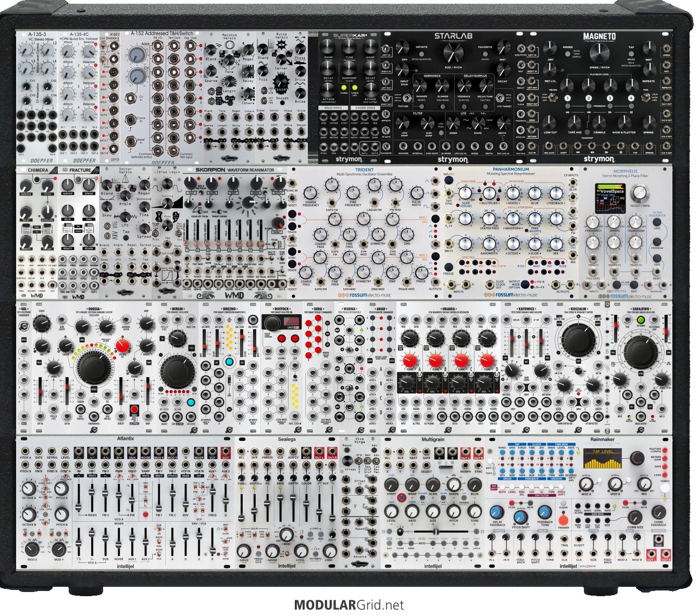The height and width of the screenshot is (616, 699).
Task: Click the Rossum logo on the Panharmonium module
Action: (510, 295)
